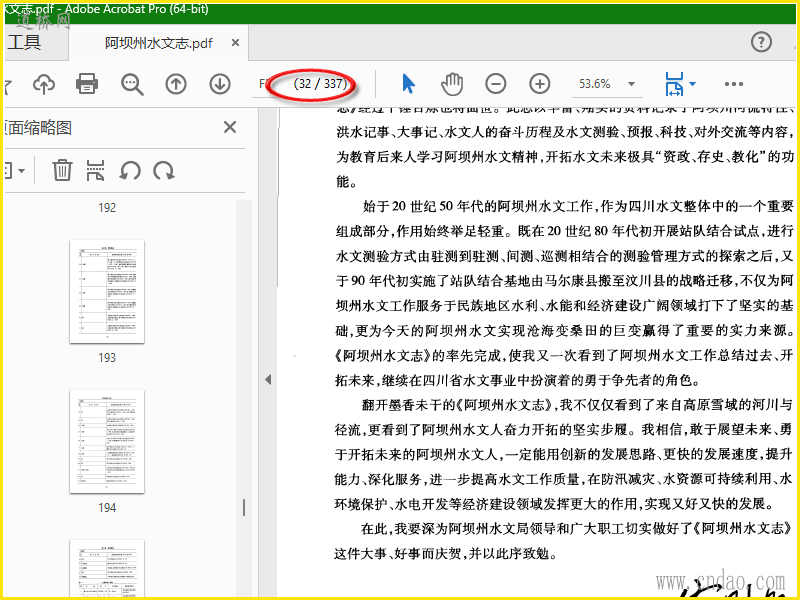Go to the previous page arrow
800x600 pixels.
[x=176, y=84]
